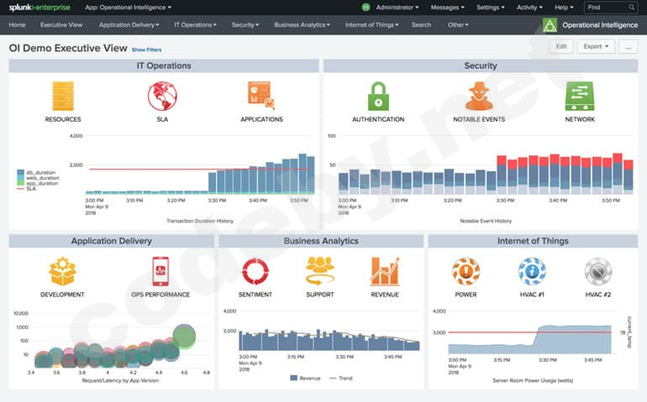This screenshot has width=647, height=402.
Task: Click the HVAC #2 gray icon
Action: 598,271
